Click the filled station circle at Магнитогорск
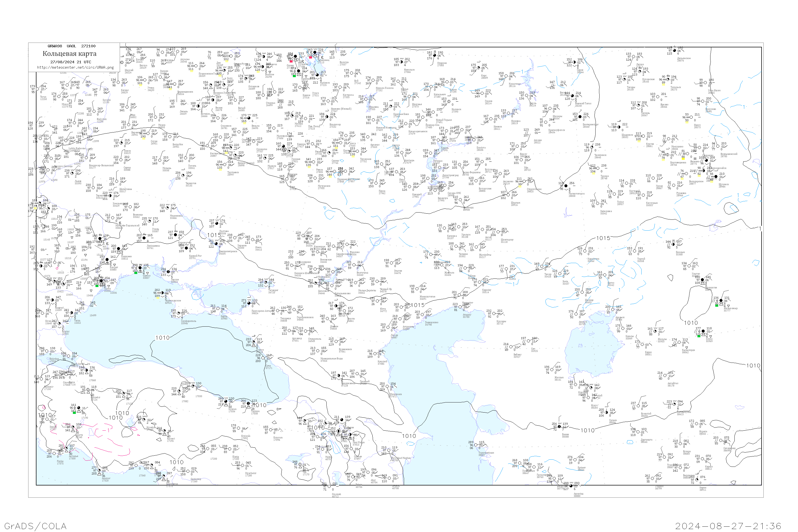 point(566,186)
